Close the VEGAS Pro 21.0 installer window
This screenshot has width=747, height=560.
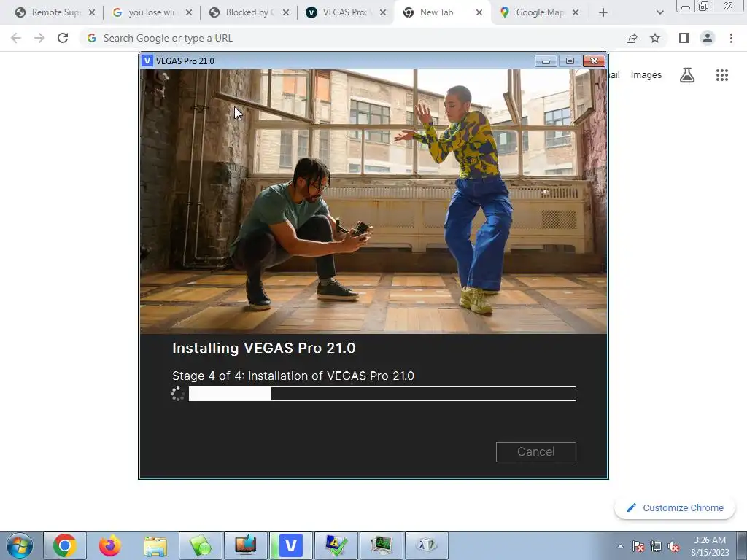click(x=594, y=61)
